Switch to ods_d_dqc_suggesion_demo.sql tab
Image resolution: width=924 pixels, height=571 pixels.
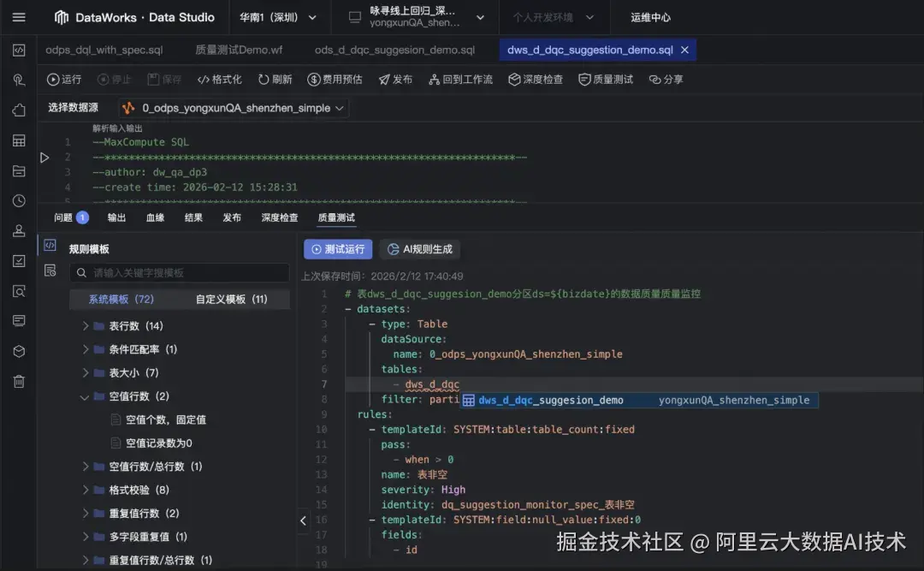click(x=394, y=51)
